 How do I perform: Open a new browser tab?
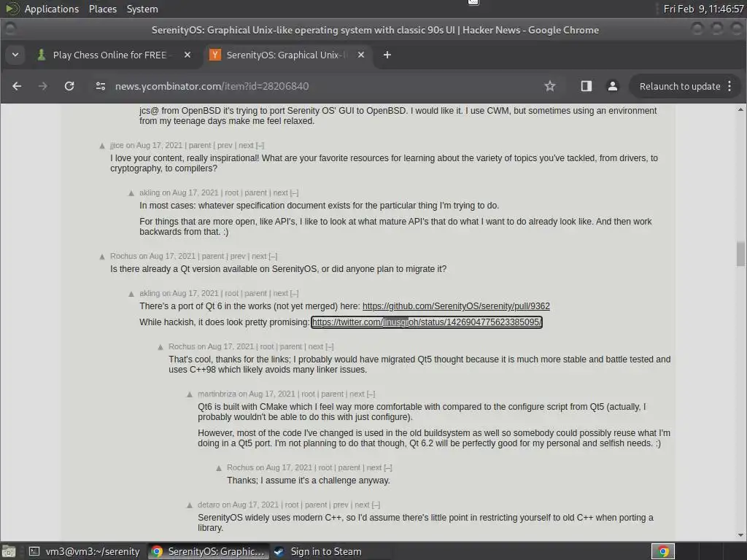(x=387, y=55)
